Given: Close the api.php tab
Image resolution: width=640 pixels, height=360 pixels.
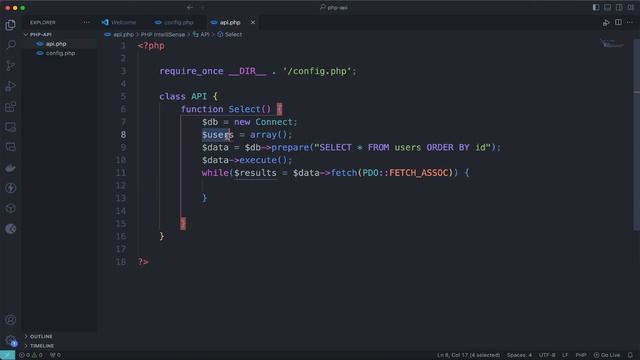Looking at the screenshot, I should pyautogui.click(x=253, y=22).
